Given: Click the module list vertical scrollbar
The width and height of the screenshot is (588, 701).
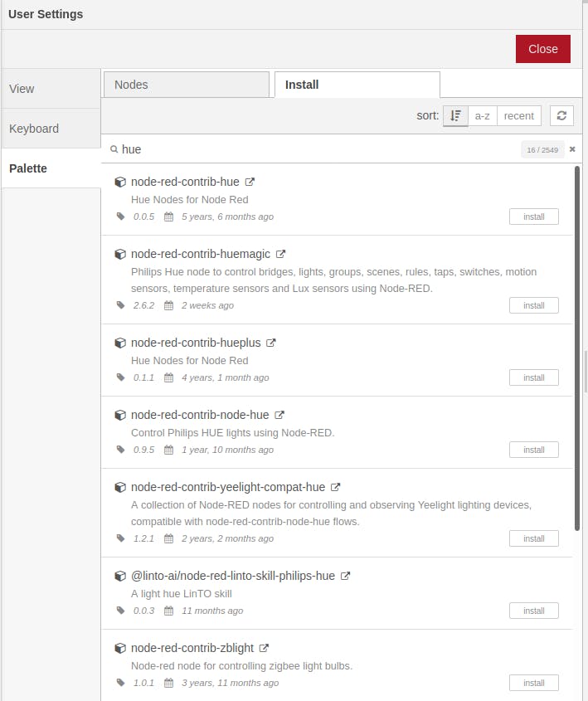Looking at the screenshot, I should tap(577, 348).
